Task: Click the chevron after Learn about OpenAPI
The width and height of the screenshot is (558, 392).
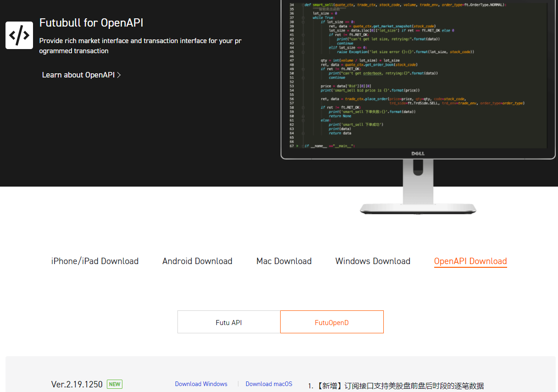Action: tap(119, 75)
